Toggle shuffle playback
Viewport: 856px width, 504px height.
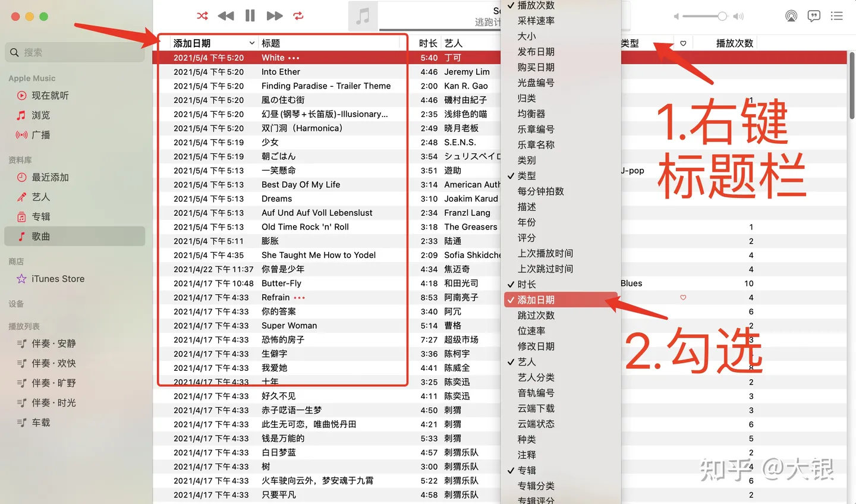203,16
